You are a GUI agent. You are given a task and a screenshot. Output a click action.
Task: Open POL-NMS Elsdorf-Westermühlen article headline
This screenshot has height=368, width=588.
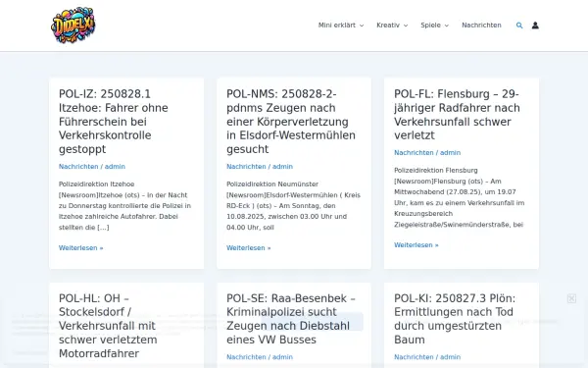[291, 122]
